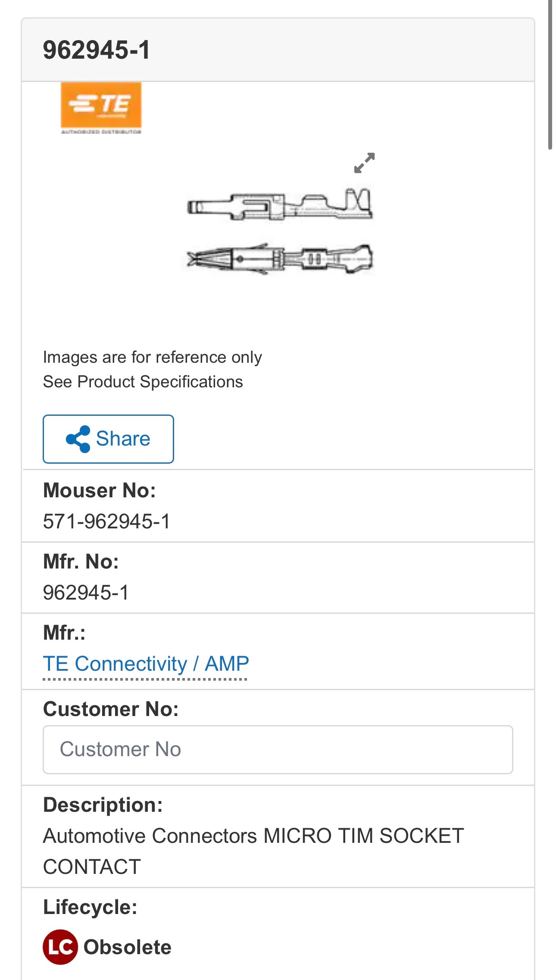The width and height of the screenshot is (556, 980).
Task: Click the red LC lifecycle icon
Action: tap(60, 947)
